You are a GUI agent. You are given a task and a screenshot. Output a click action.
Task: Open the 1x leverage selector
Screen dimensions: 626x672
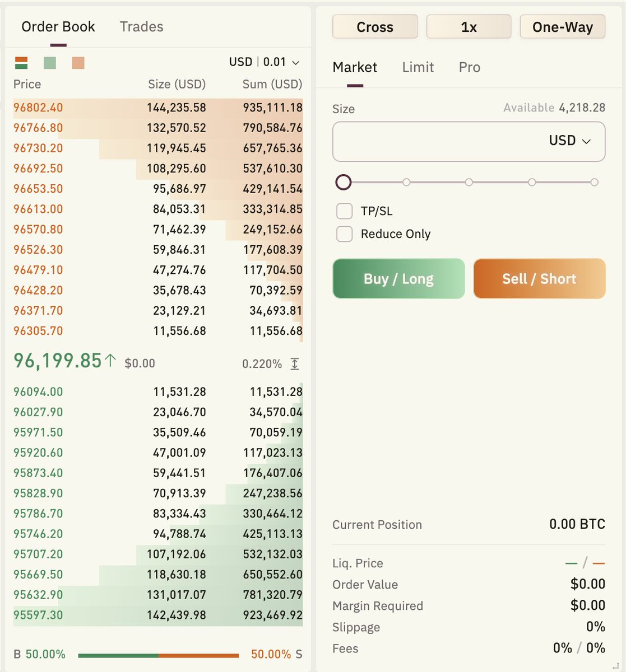coord(469,27)
